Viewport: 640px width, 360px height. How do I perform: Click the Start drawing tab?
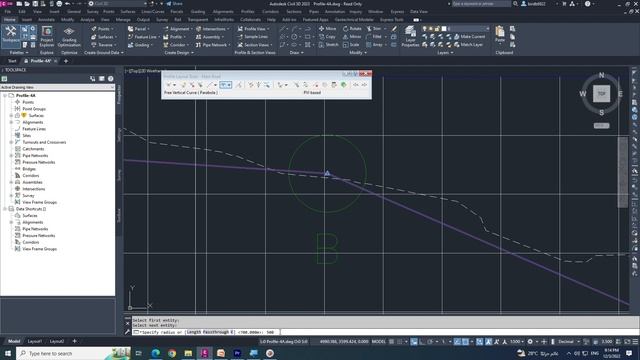12,61
